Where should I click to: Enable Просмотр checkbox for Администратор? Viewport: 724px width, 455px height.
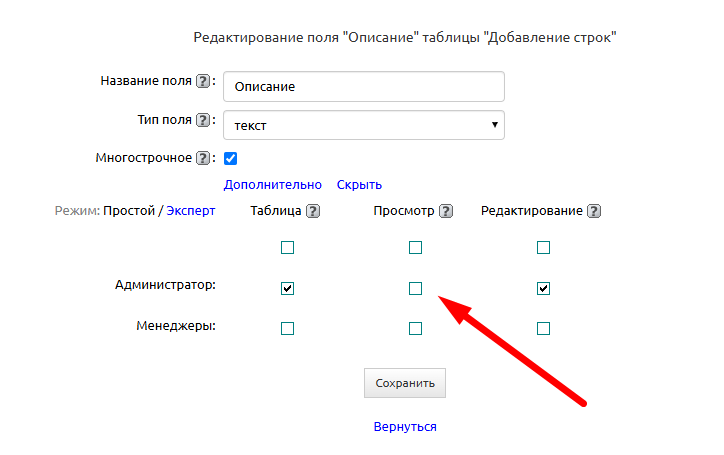point(416,288)
